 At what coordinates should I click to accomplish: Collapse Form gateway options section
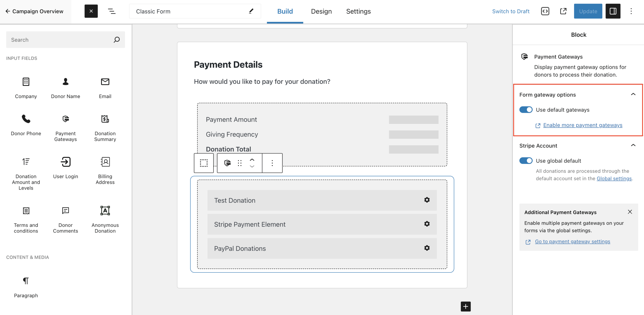[x=633, y=94]
